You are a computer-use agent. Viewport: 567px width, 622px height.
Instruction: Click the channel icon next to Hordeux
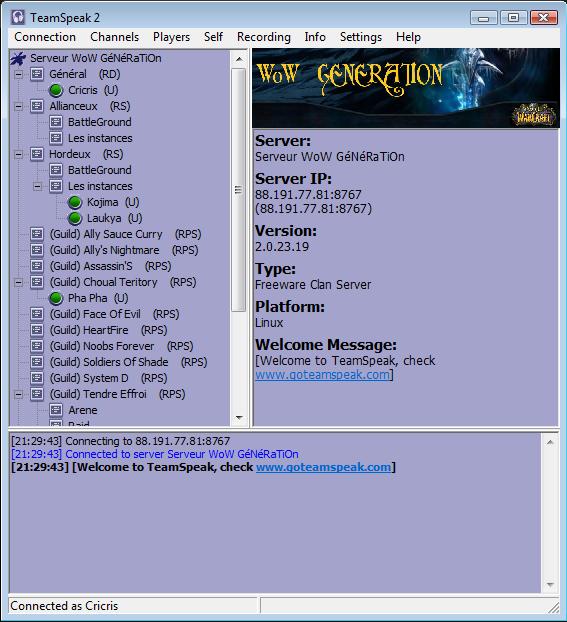(37, 154)
